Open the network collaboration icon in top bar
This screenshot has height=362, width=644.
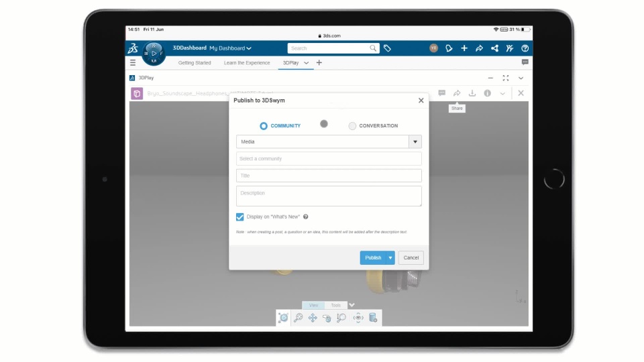click(x=494, y=48)
